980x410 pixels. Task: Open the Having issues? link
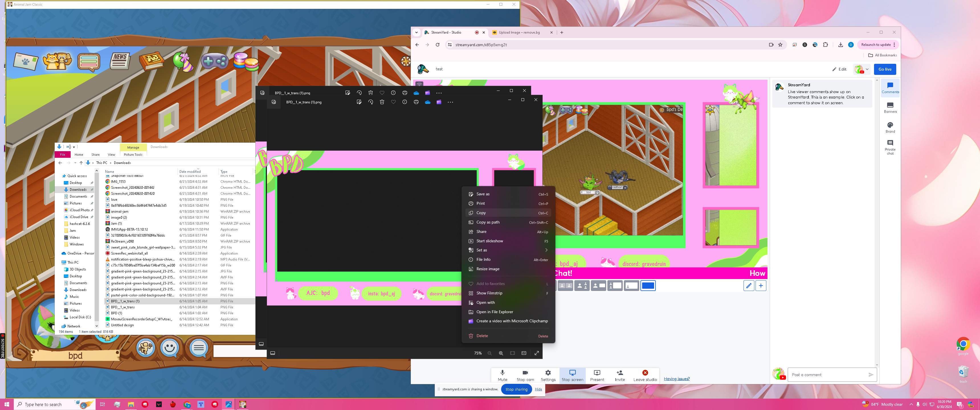676,379
